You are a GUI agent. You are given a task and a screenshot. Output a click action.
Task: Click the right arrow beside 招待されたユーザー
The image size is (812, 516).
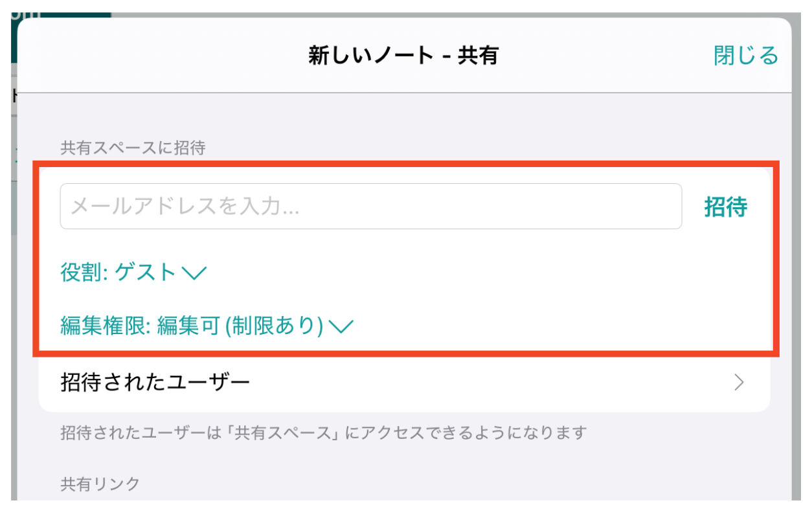click(739, 383)
